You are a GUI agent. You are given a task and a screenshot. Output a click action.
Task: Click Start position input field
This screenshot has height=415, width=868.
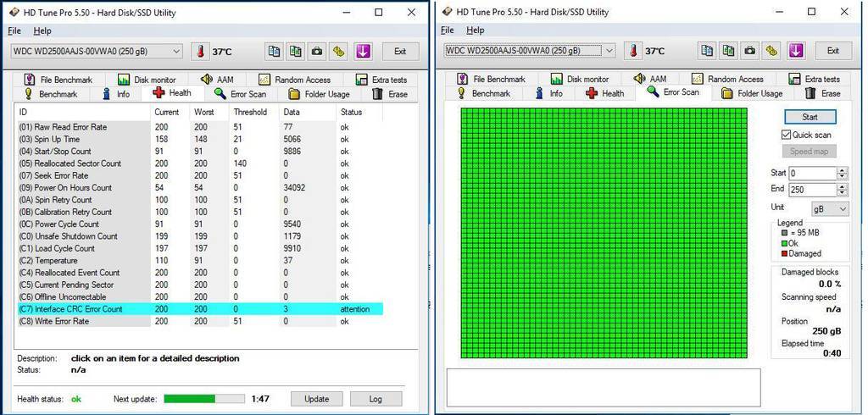click(x=813, y=173)
